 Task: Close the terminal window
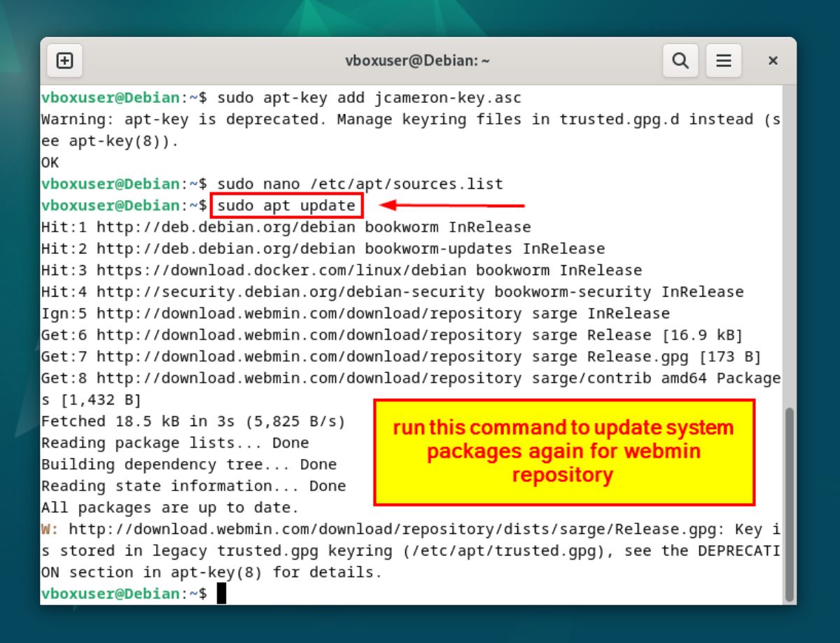tap(772, 60)
